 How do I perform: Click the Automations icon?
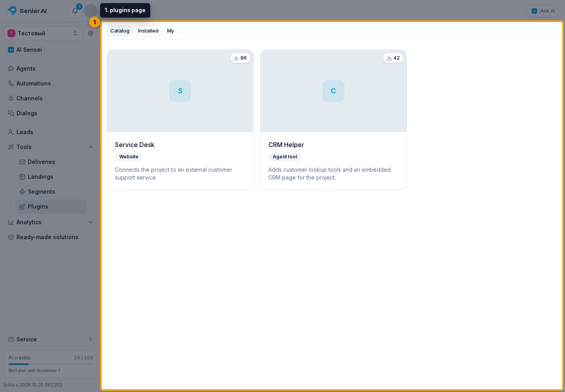[11, 83]
